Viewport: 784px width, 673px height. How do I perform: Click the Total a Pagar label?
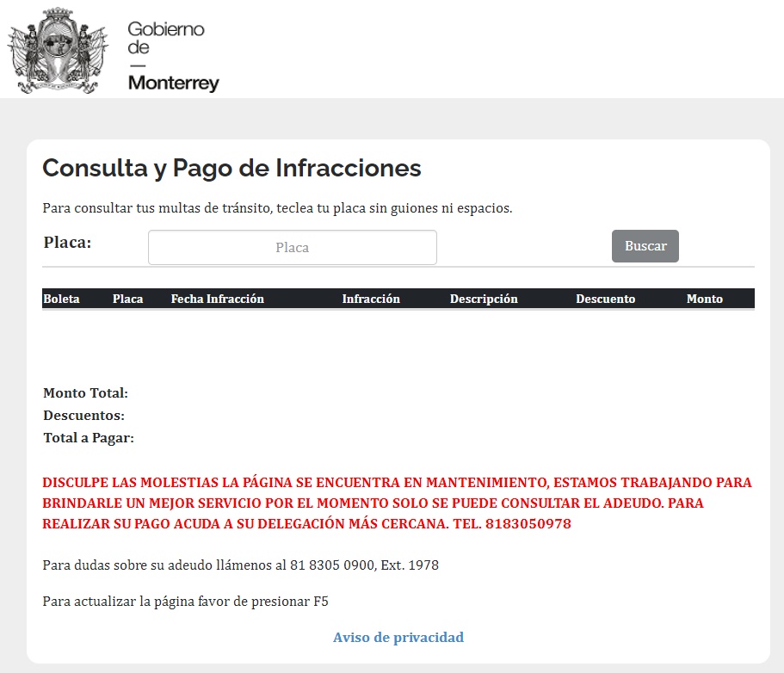pos(89,438)
